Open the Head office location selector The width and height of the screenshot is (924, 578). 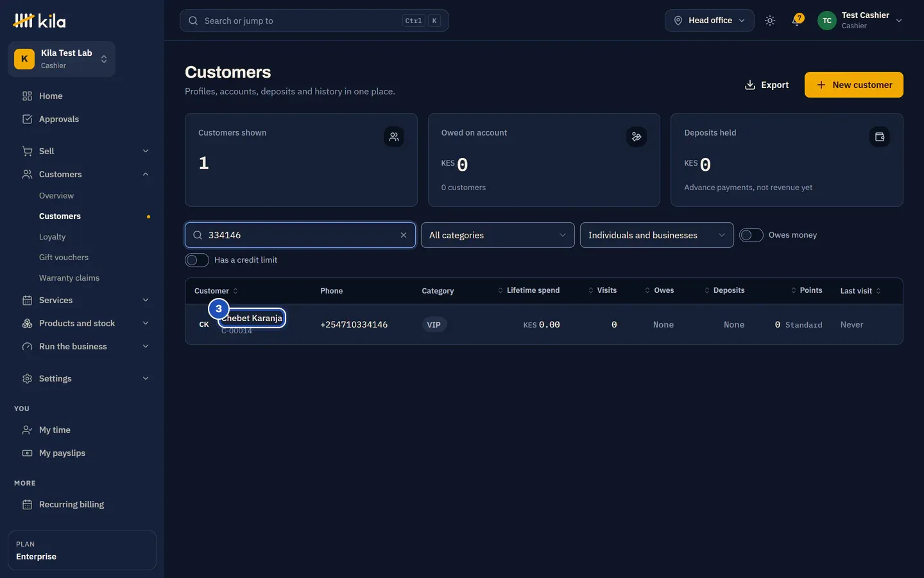click(x=710, y=21)
